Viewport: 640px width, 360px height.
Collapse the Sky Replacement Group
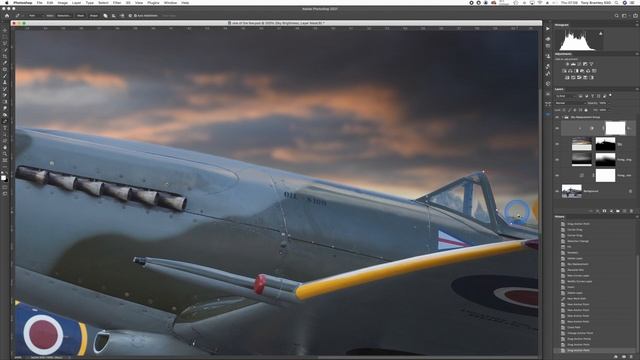click(562, 117)
